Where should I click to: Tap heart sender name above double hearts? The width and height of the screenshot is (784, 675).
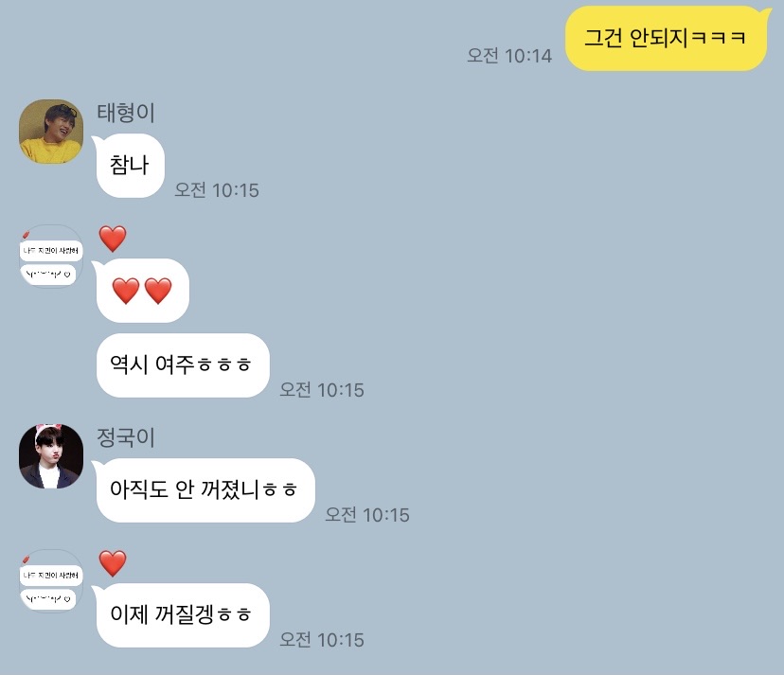tap(113, 239)
